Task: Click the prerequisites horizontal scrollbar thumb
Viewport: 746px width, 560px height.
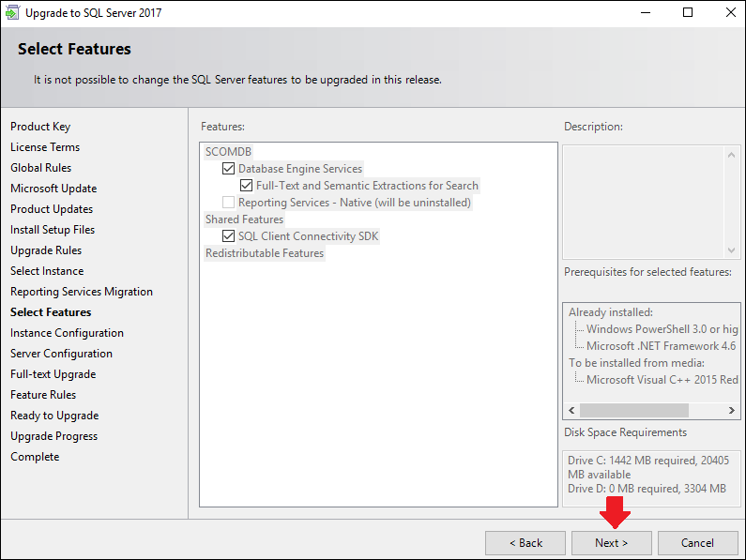Action: click(x=634, y=410)
